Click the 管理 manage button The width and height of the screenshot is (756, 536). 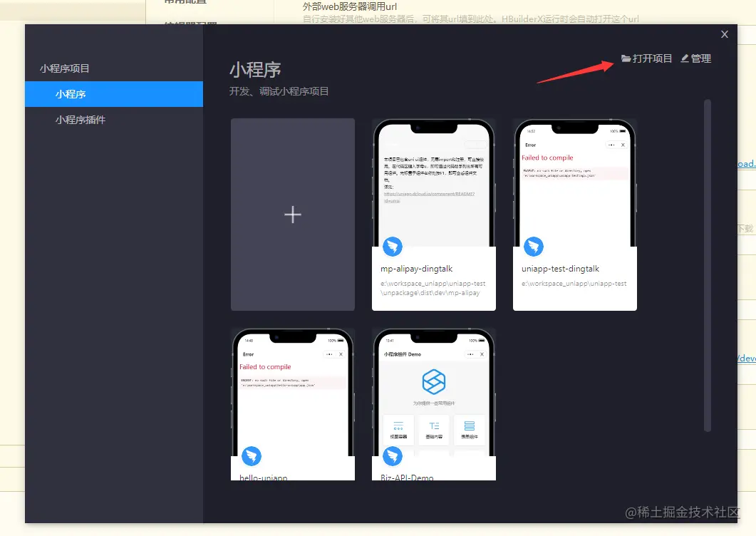(695, 58)
